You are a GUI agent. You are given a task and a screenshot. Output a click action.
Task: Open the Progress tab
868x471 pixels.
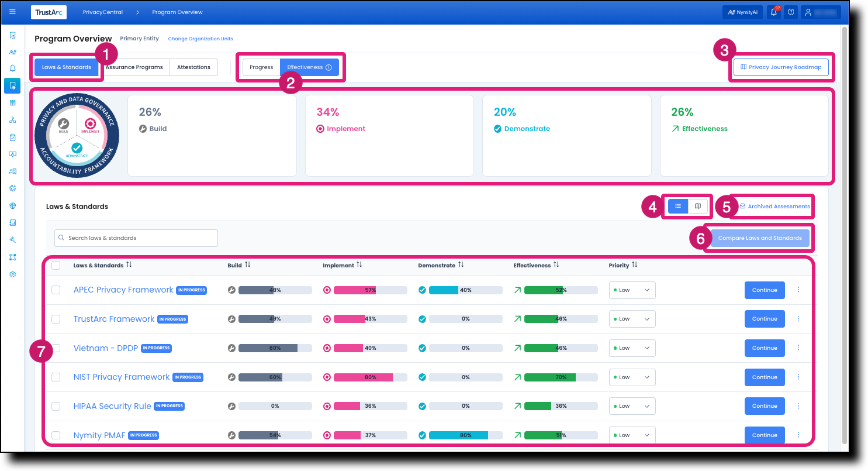point(261,67)
